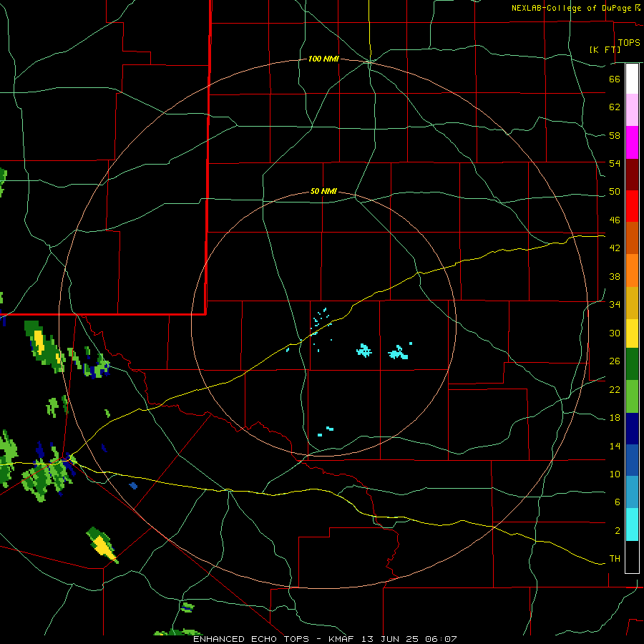Click the light pink 62 kft swatch
The width and height of the screenshot is (644, 644).
click(x=632, y=109)
